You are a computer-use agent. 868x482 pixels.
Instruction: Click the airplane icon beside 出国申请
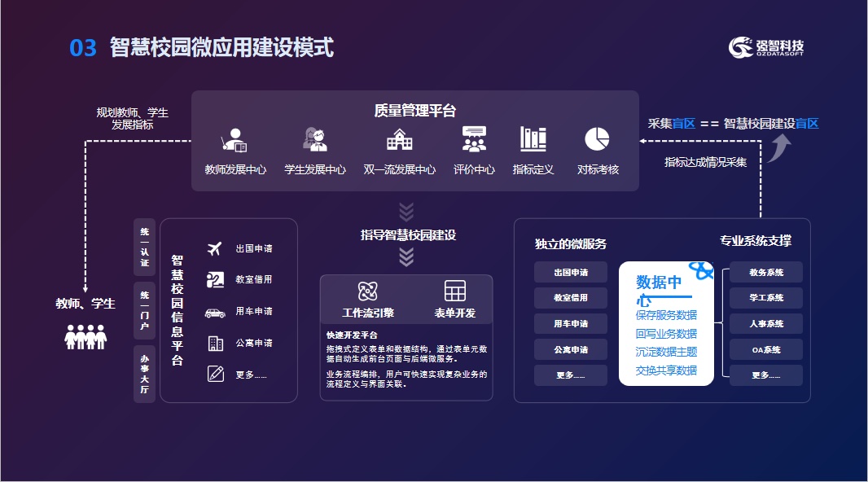tap(215, 249)
